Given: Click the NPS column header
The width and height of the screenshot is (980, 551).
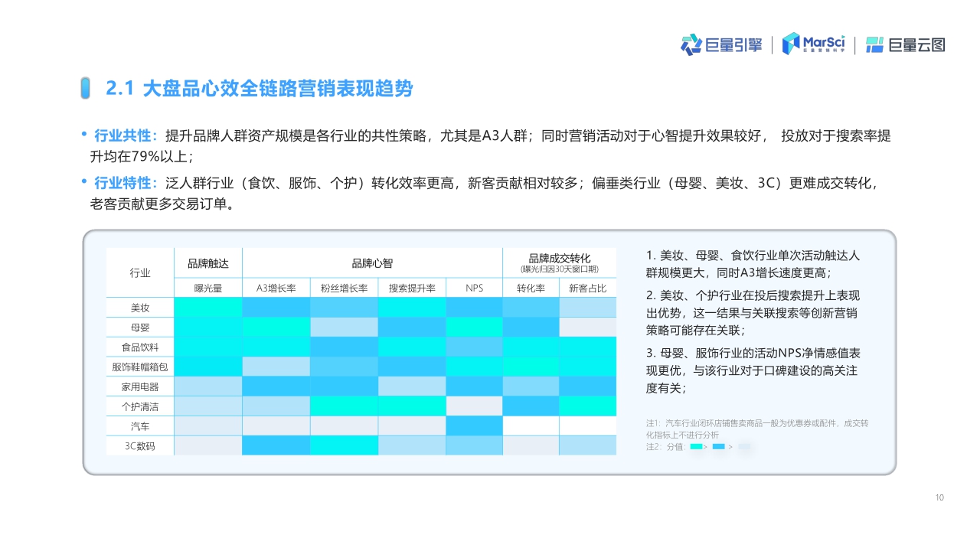Looking at the screenshot, I should [474, 288].
